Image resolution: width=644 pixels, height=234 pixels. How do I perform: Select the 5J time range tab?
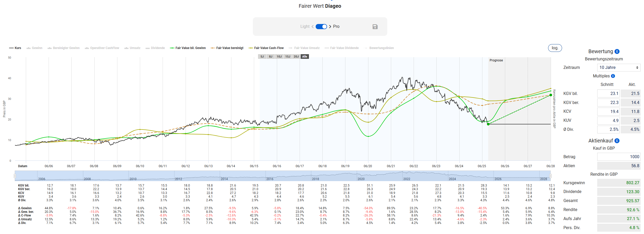[262, 57]
